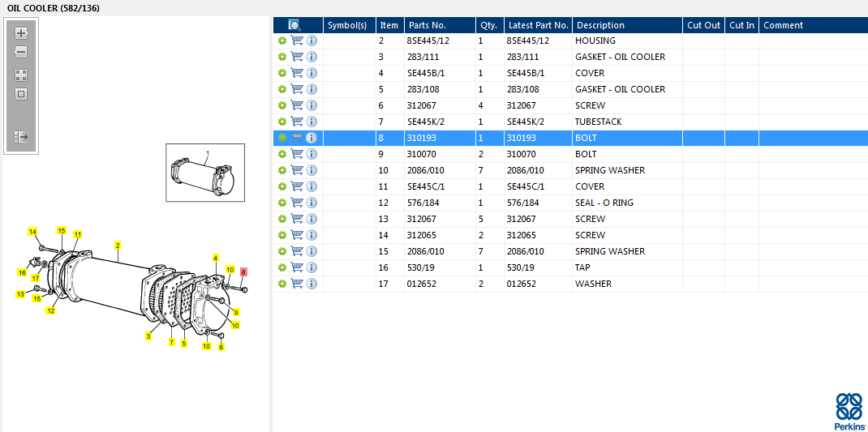Click gear icon for COVER SE445C/1 row
Image resolution: width=868 pixels, height=432 pixels.
pyautogui.click(x=281, y=186)
